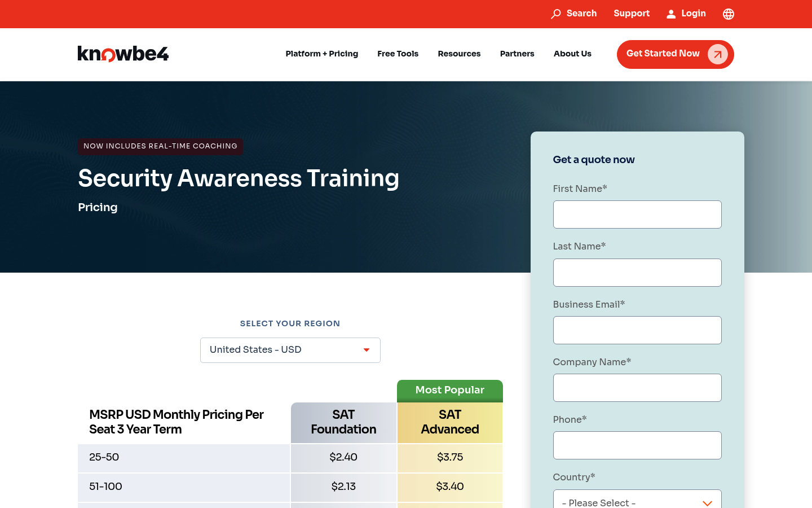Click the MSRP USD Monthly Pricing heading

[176, 422]
